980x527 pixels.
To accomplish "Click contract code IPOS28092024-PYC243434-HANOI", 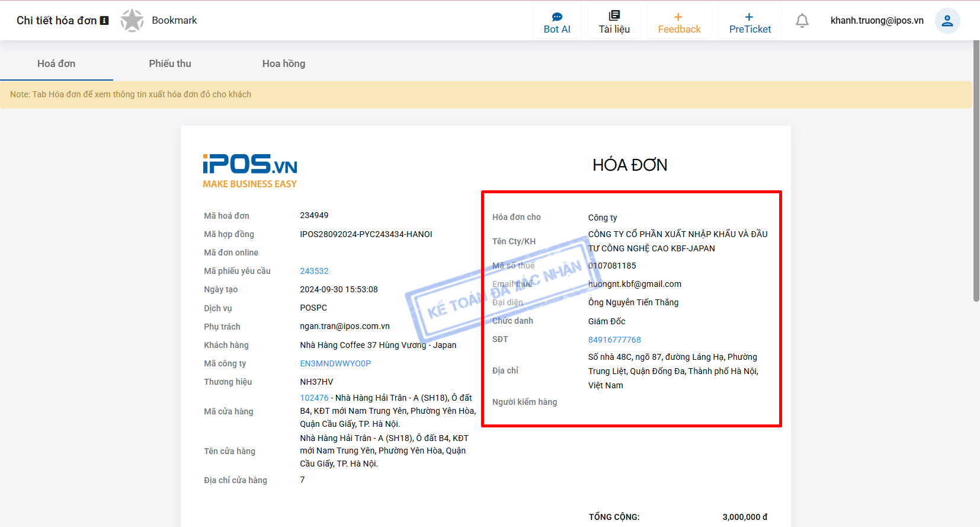I will click(x=366, y=234).
